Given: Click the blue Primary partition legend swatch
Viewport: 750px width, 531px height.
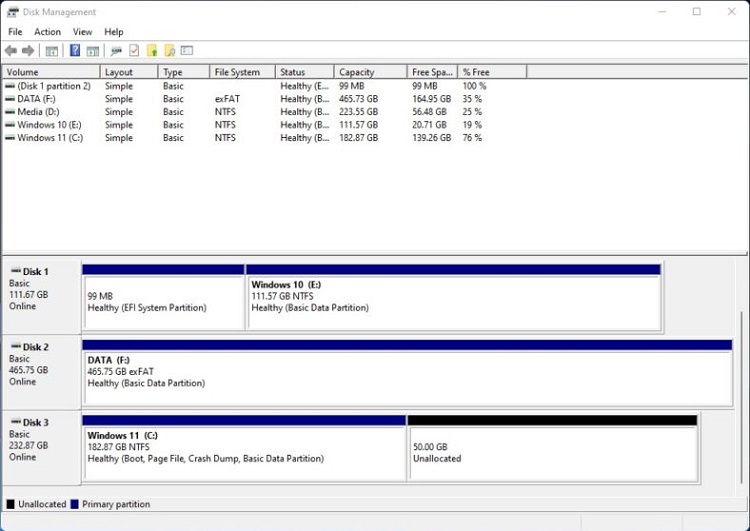Looking at the screenshot, I should click(x=74, y=504).
